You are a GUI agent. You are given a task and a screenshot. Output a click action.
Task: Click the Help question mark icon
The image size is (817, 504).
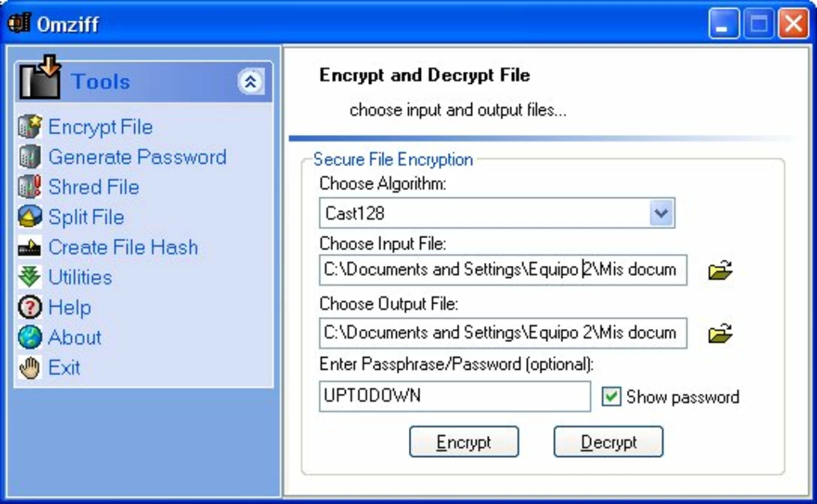(x=30, y=307)
